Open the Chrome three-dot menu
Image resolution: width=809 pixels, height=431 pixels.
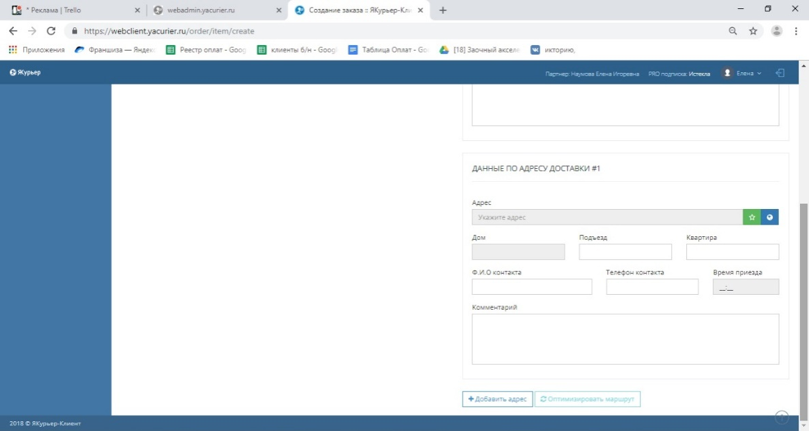(796, 31)
